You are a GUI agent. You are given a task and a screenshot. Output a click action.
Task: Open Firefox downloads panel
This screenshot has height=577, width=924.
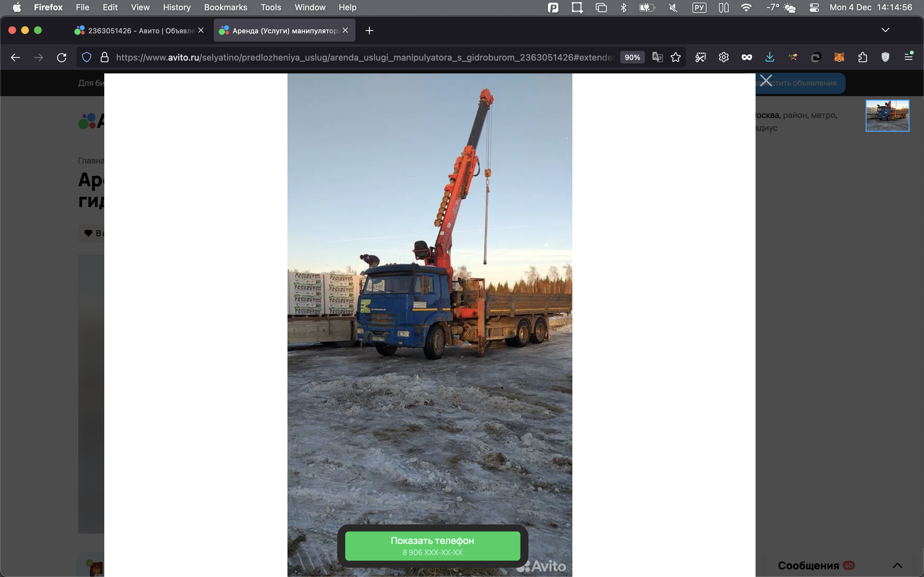(x=769, y=57)
